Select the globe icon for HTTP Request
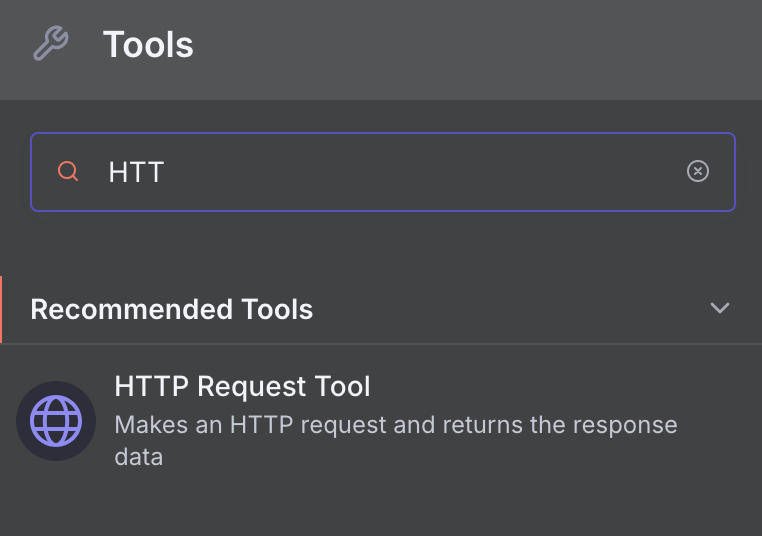 (56, 421)
